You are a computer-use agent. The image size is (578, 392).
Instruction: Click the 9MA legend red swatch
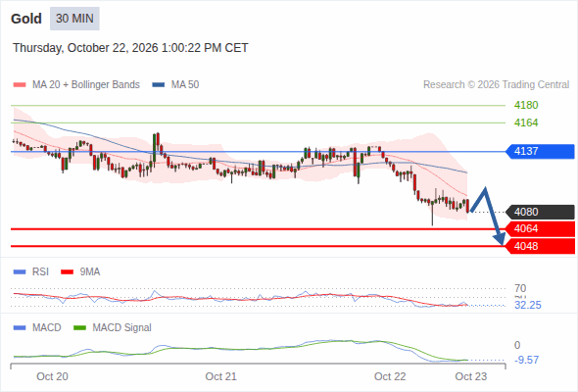67,272
